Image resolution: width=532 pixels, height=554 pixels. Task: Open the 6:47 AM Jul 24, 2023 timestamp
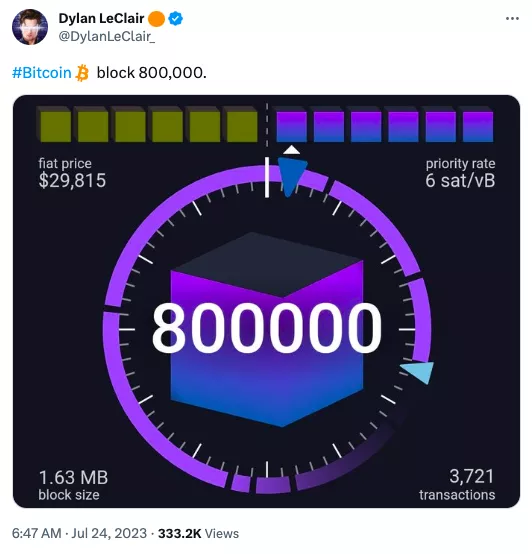coord(79,533)
